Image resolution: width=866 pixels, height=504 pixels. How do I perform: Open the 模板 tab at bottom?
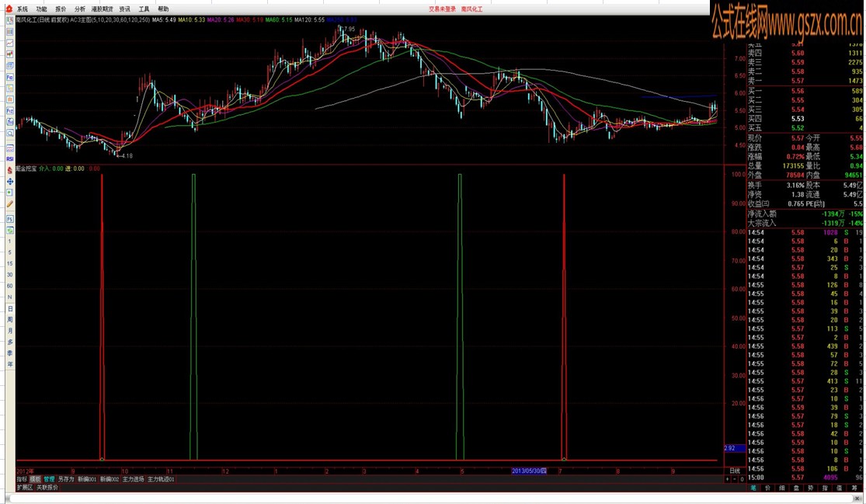36,479
